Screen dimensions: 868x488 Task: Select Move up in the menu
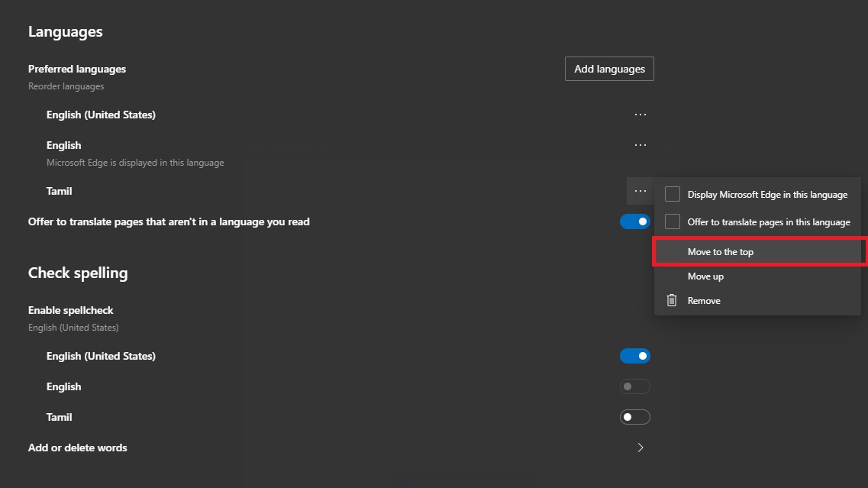[705, 276]
